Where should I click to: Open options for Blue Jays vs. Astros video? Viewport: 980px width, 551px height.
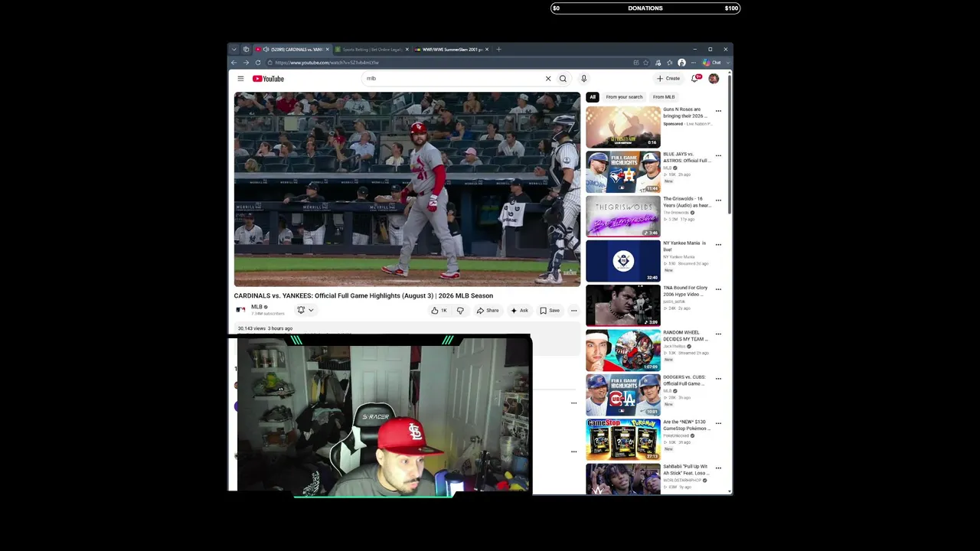(718, 156)
